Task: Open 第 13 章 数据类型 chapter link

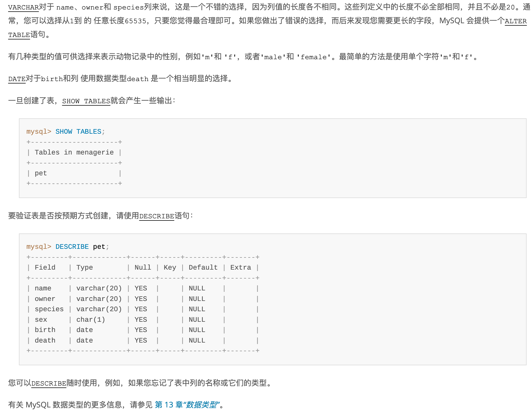Action: tap(187, 405)
